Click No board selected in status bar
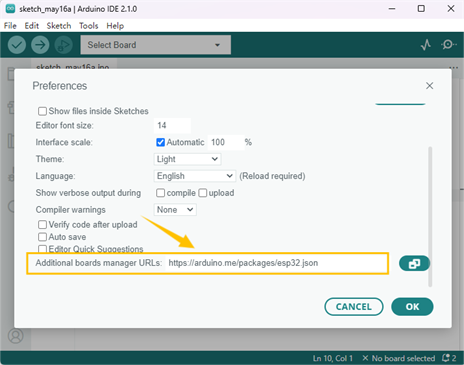The width and height of the screenshot is (464, 365). click(x=399, y=358)
